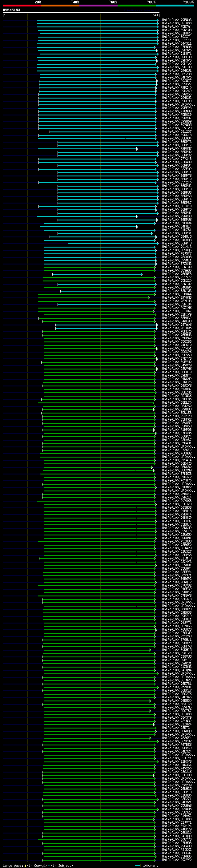The image size is (197, 868).
Task: Select label UniRef100_A5BGC9
Action: coord(177,115)
